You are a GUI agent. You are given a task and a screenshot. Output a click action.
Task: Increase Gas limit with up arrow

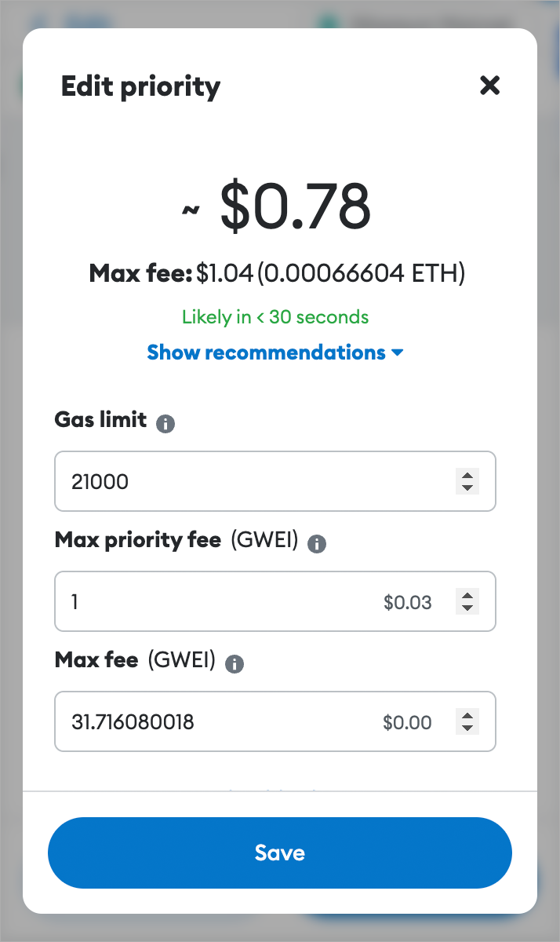pyautogui.click(x=467, y=476)
